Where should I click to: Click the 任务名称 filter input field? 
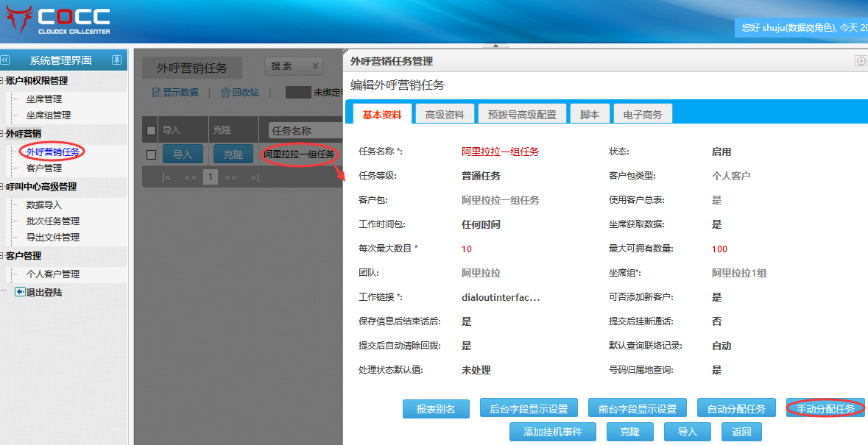(305, 131)
